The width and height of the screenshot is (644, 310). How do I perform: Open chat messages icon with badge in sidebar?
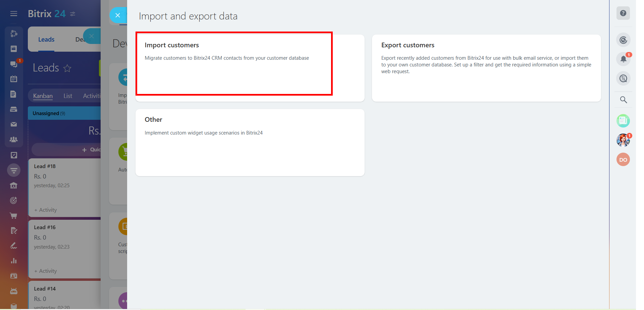point(14,64)
